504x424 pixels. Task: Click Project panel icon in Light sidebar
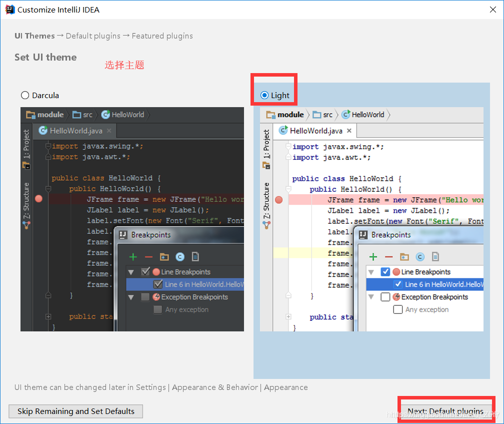pyautogui.click(x=266, y=165)
